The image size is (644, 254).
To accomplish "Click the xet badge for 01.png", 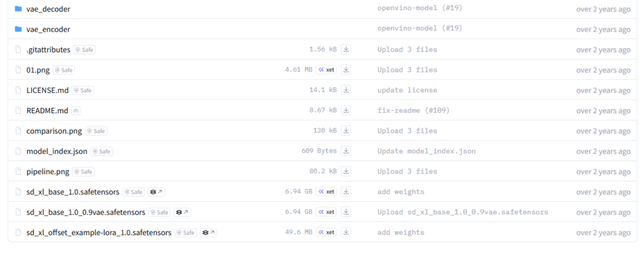I will coord(326,70).
